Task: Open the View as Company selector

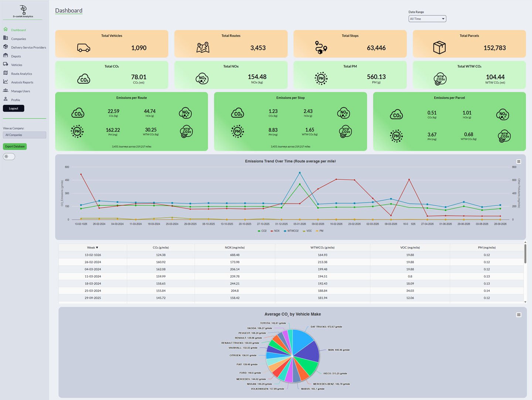Action: 24,135
